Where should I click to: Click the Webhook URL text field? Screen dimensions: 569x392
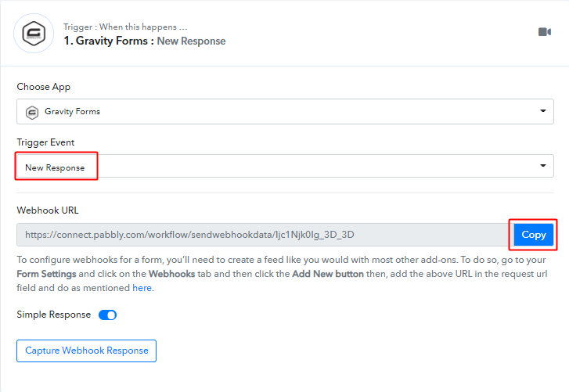tap(265, 235)
